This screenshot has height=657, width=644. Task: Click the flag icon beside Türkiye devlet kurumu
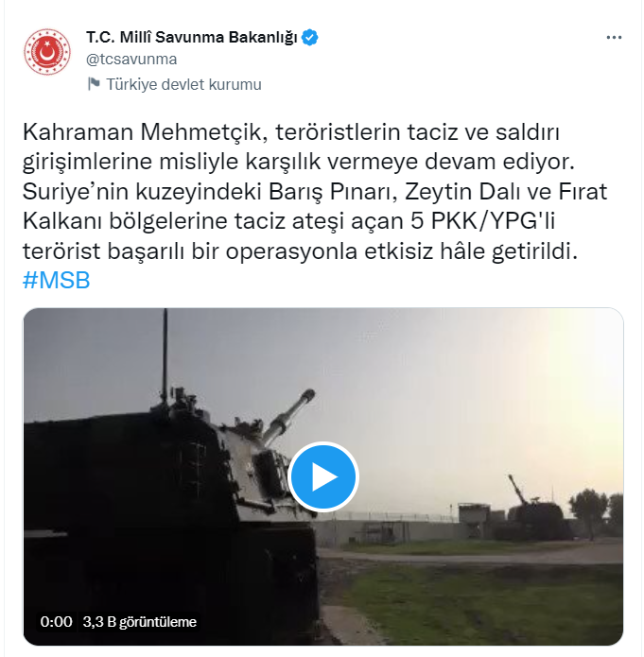[94, 84]
